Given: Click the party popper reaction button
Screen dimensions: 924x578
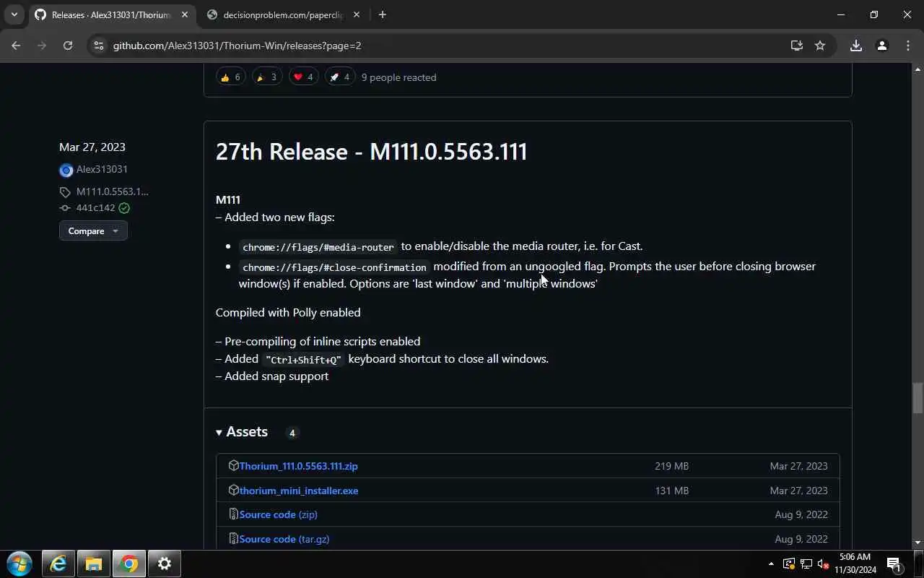Looking at the screenshot, I should pyautogui.click(x=266, y=77).
